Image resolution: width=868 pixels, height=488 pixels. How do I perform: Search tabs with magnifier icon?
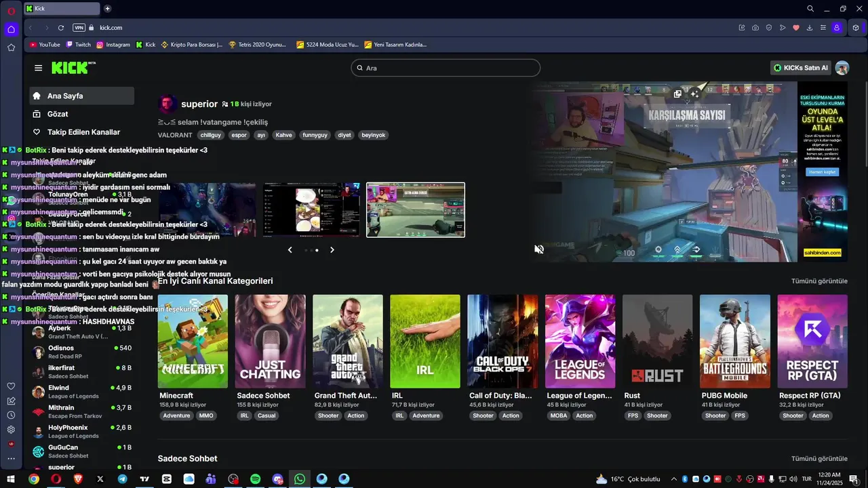(x=810, y=9)
